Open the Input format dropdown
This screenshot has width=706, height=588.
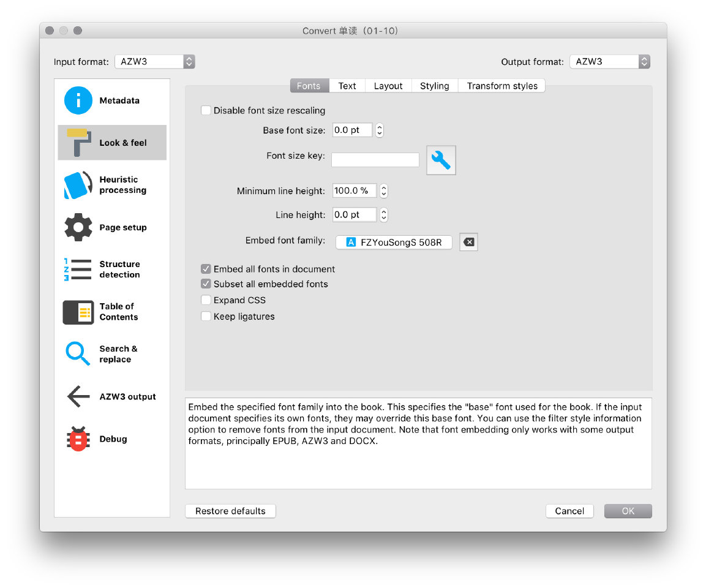(x=154, y=62)
